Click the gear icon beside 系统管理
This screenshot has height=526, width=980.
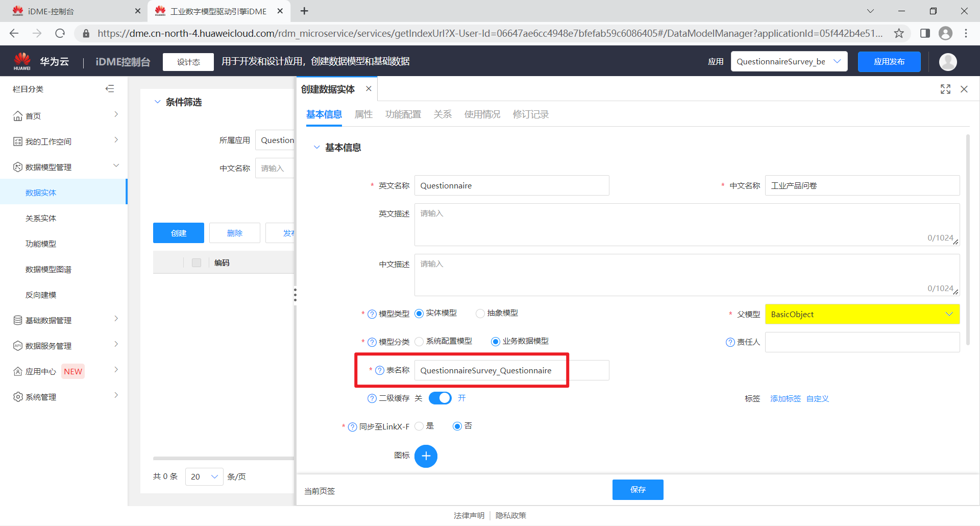pyautogui.click(x=18, y=397)
